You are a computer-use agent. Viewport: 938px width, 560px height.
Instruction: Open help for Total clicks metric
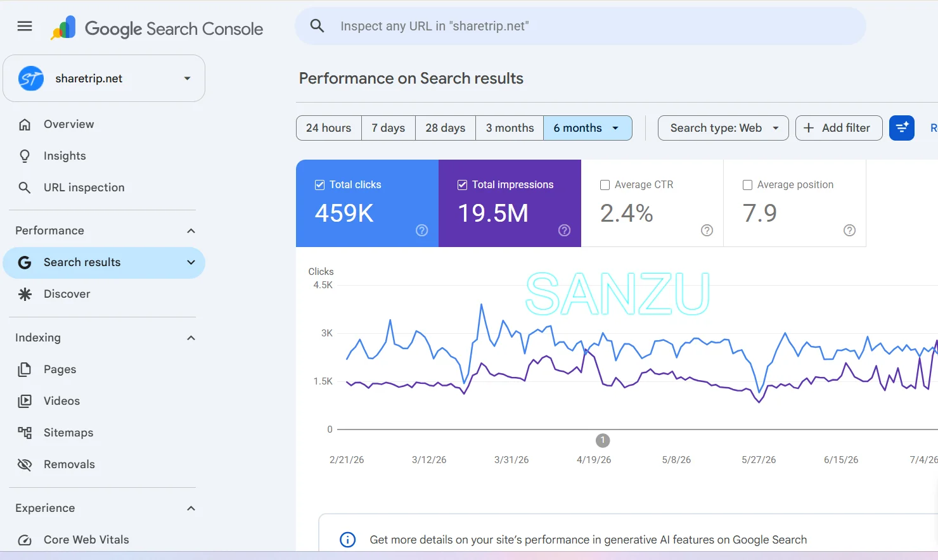pyautogui.click(x=421, y=231)
